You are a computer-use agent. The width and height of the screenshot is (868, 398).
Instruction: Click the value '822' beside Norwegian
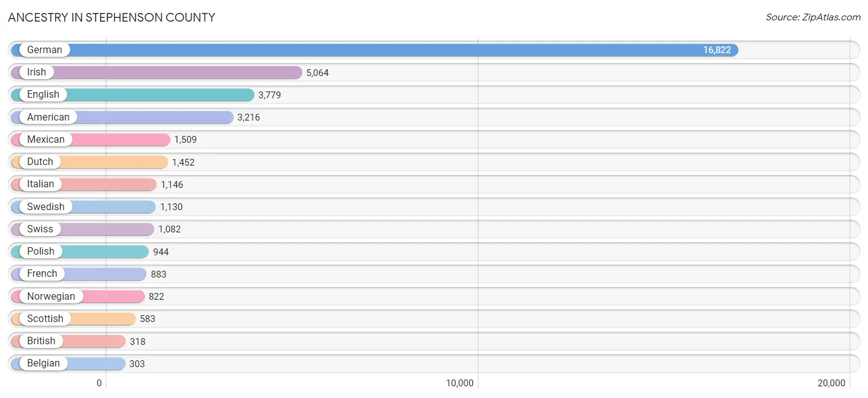click(x=156, y=297)
